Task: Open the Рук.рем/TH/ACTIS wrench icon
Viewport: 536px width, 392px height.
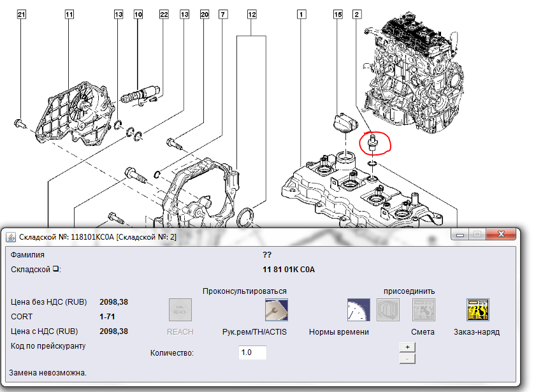Action: point(277,310)
